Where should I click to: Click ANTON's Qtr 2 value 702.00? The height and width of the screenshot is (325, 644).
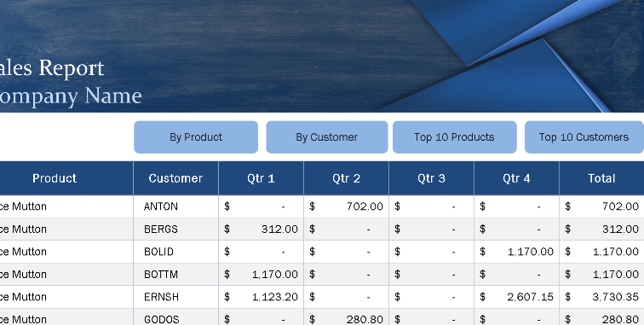(x=346, y=206)
